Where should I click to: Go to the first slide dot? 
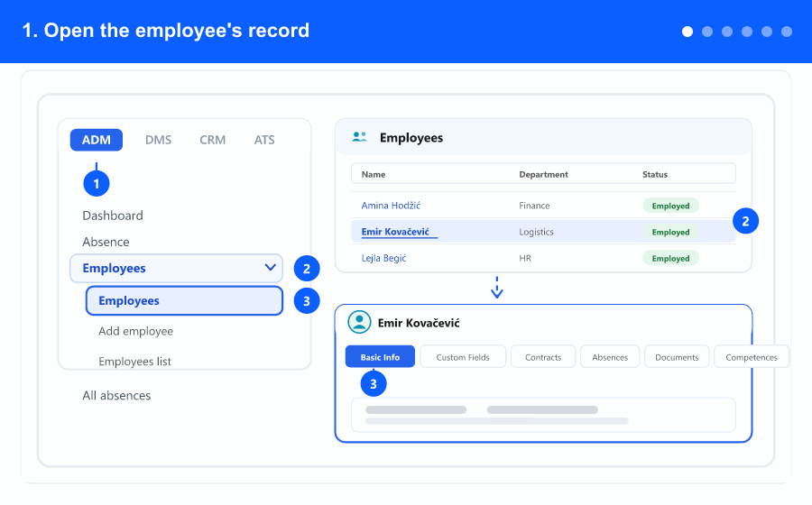coord(687,32)
